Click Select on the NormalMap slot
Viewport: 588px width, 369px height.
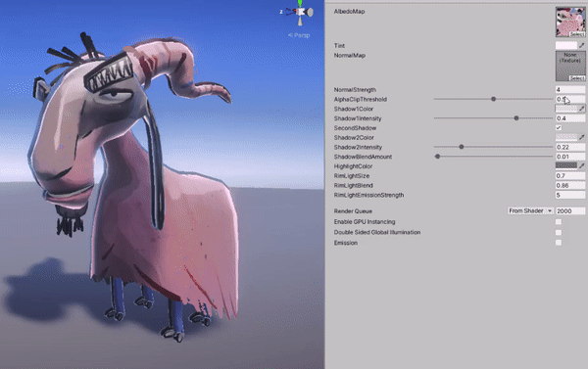[x=577, y=78]
